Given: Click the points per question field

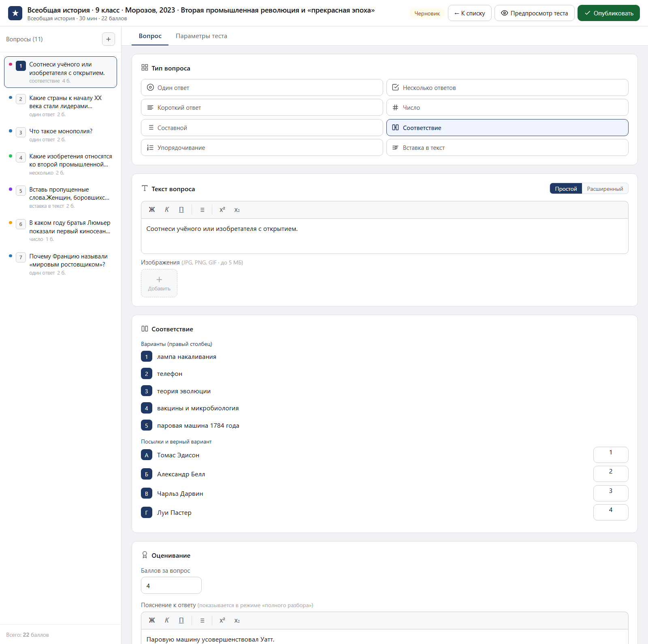Looking at the screenshot, I should click(171, 586).
